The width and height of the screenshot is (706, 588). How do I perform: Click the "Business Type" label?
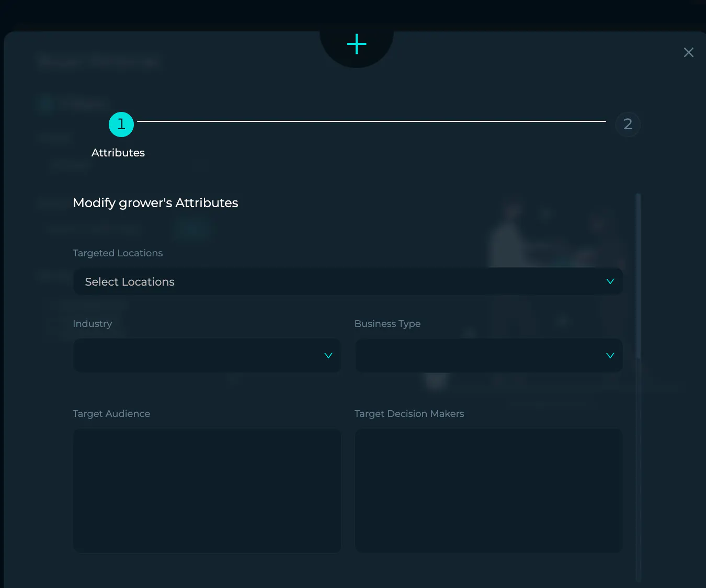click(388, 324)
